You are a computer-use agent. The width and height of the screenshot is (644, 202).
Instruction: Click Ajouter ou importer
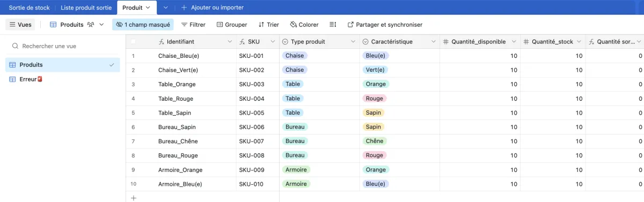(212, 8)
